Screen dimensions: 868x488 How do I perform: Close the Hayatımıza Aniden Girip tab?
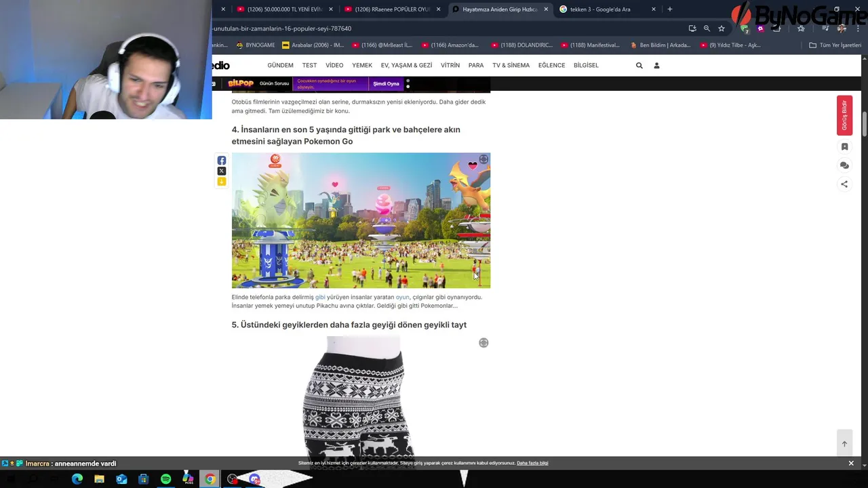click(546, 9)
